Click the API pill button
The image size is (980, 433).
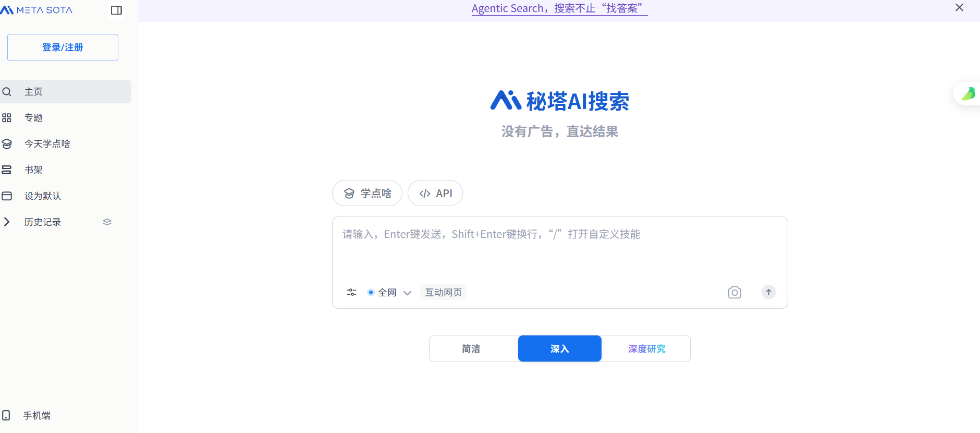pyautogui.click(x=435, y=193)
